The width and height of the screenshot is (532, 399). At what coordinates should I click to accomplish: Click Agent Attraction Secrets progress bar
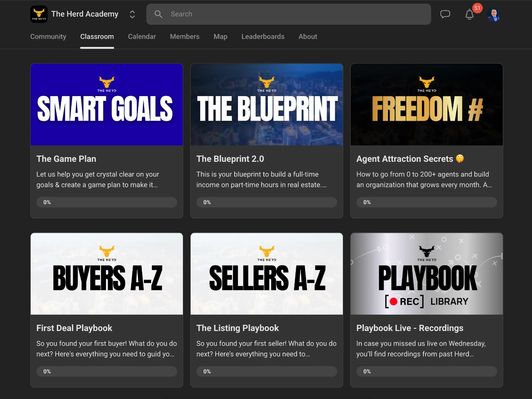[x=427, y=202]
